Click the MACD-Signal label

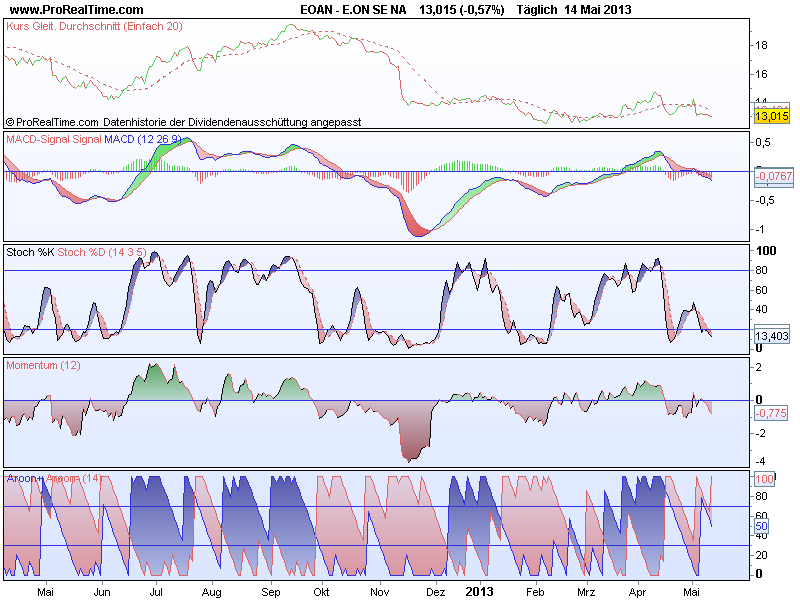pyautogui.click(x=38, y=139)
